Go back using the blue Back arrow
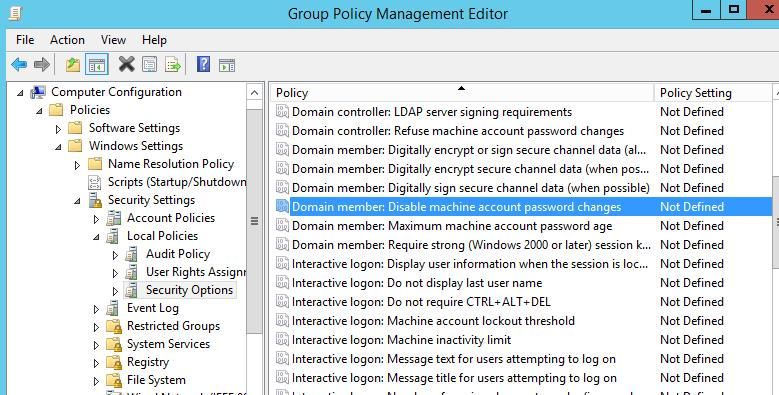Viewport: 779px width, 395px height. (x=19, y=64)
